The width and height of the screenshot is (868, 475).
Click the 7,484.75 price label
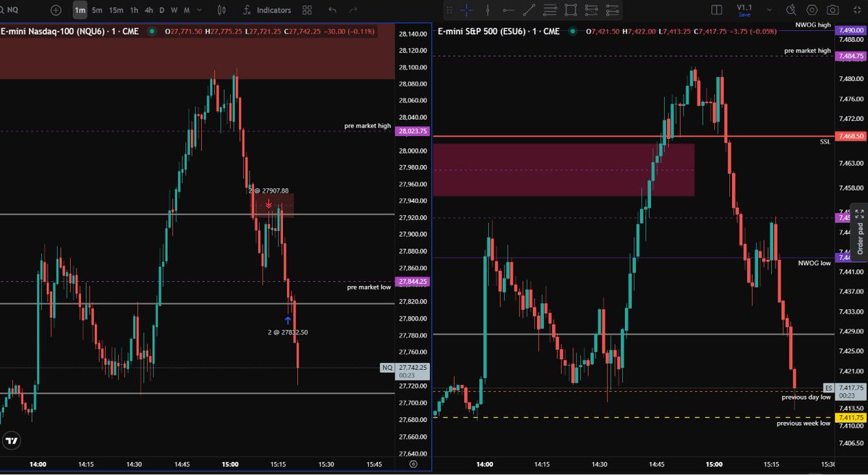[851, 56]
